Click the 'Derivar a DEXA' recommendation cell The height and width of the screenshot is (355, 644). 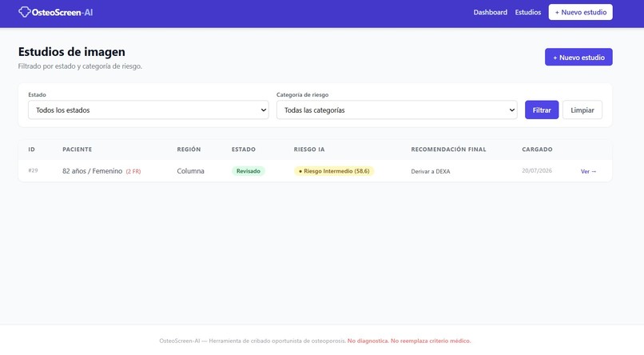pyautogui.click(x=431, y=171)
